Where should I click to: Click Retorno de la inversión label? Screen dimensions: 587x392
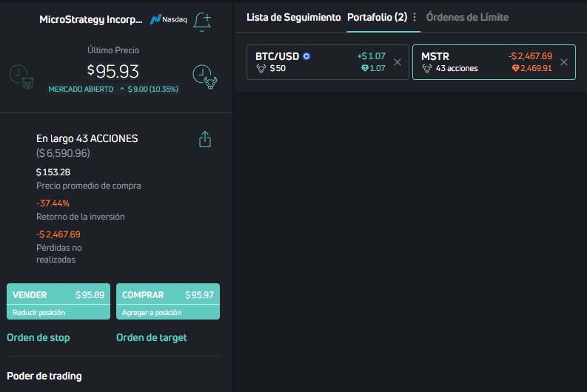click(81, 217)
